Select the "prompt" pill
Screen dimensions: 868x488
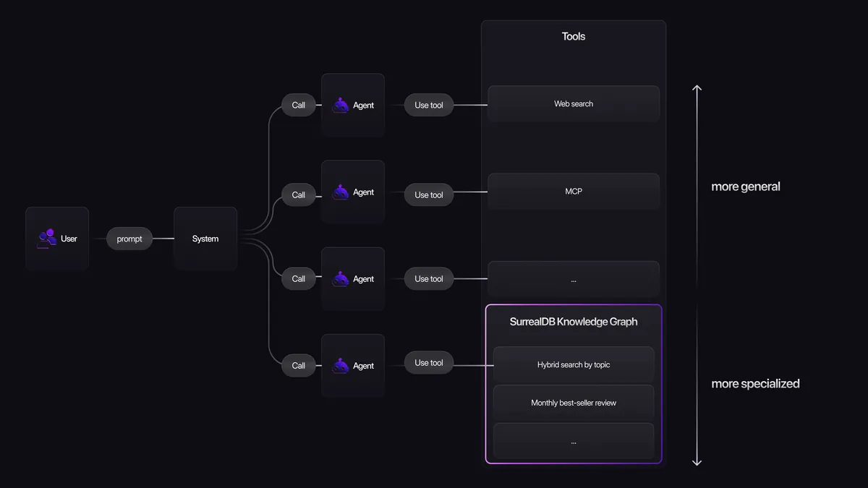tap(129, 239)
